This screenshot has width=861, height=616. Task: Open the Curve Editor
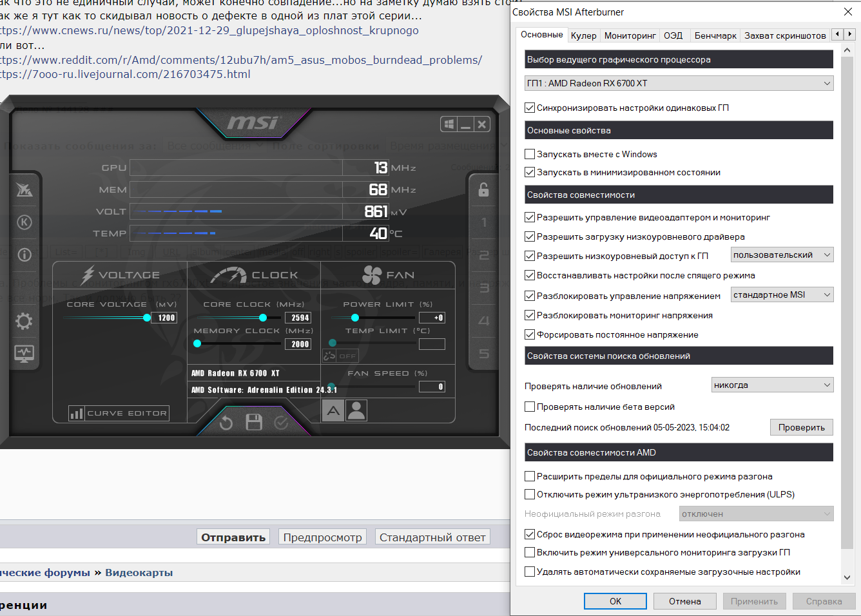(119, 413)
